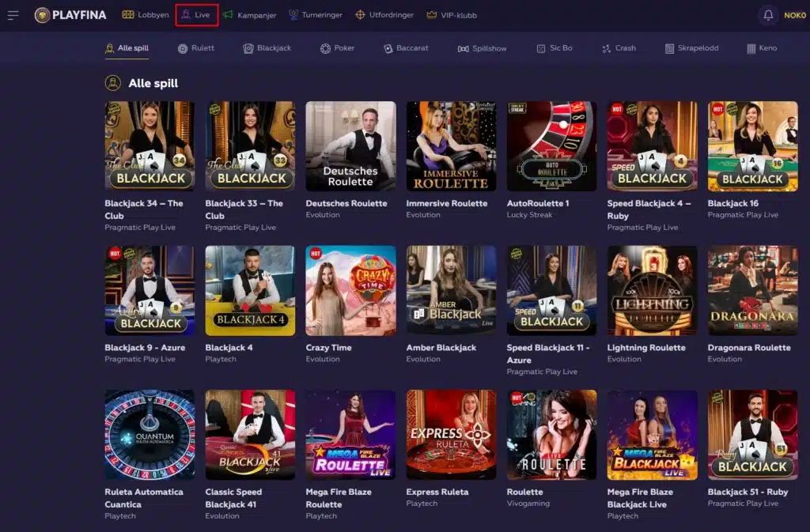
Task: Filter by Rulett category
Action: click(196, 48)
